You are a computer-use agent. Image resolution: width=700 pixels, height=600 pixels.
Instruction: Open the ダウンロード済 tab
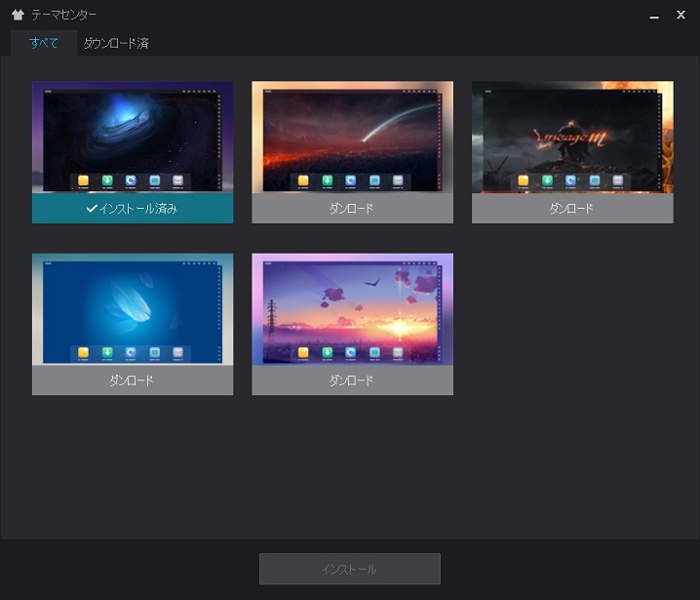116,43
